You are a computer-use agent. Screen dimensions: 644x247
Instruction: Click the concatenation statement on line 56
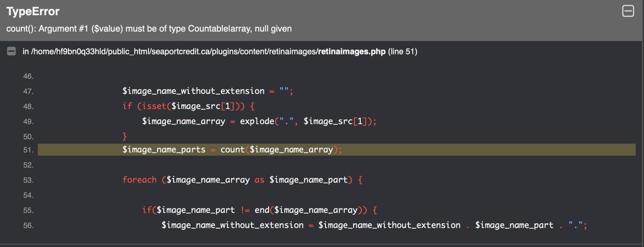(x=374, y=225)
